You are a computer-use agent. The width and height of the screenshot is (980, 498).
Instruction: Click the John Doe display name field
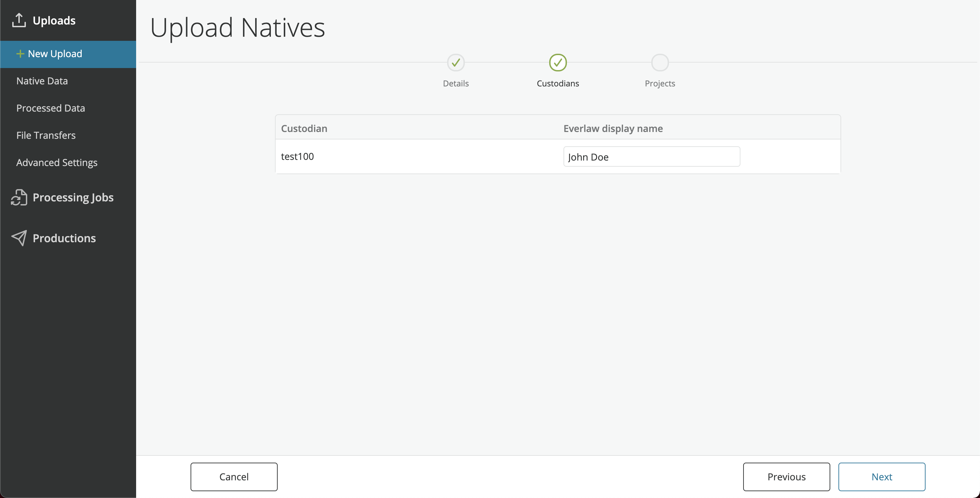tap(652, 157)
